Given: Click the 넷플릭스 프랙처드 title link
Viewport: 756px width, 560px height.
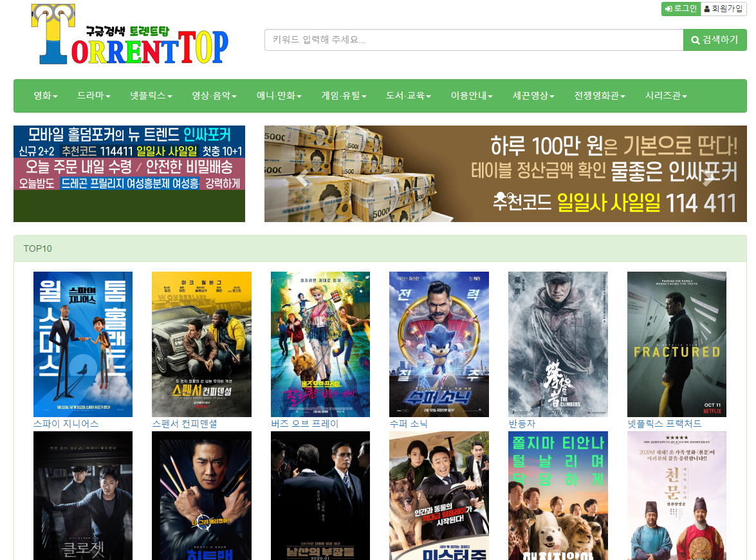Looking at the screenshot, I should click(x=665, y=424).
